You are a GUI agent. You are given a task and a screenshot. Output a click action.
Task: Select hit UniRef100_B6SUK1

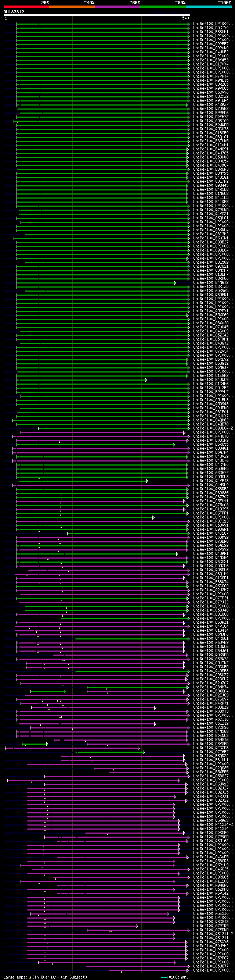pos(211,32)
